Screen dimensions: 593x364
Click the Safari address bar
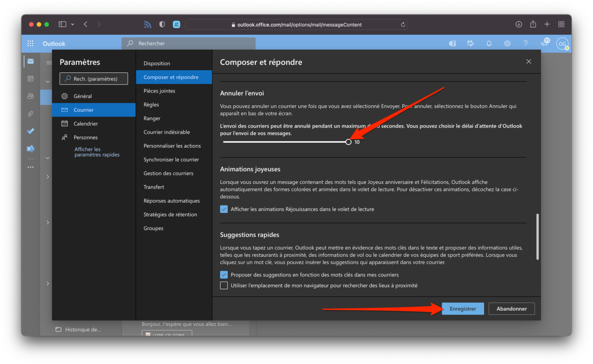pos(296,25)
